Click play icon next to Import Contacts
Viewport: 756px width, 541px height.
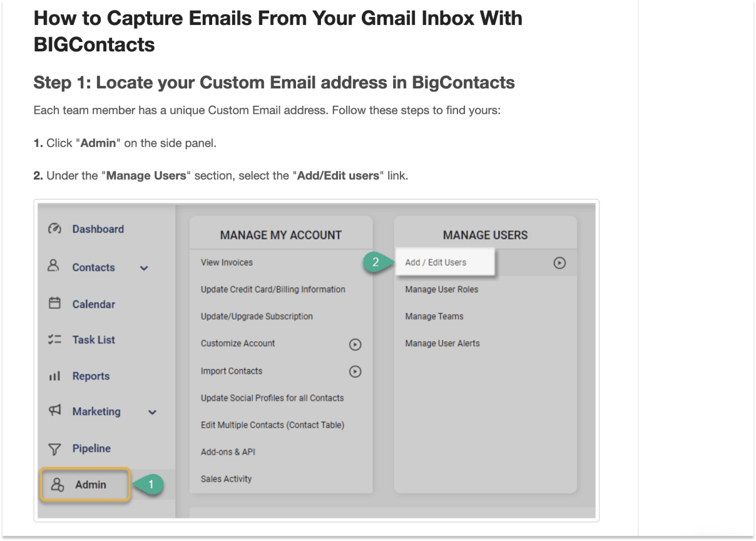pos(355,372)
